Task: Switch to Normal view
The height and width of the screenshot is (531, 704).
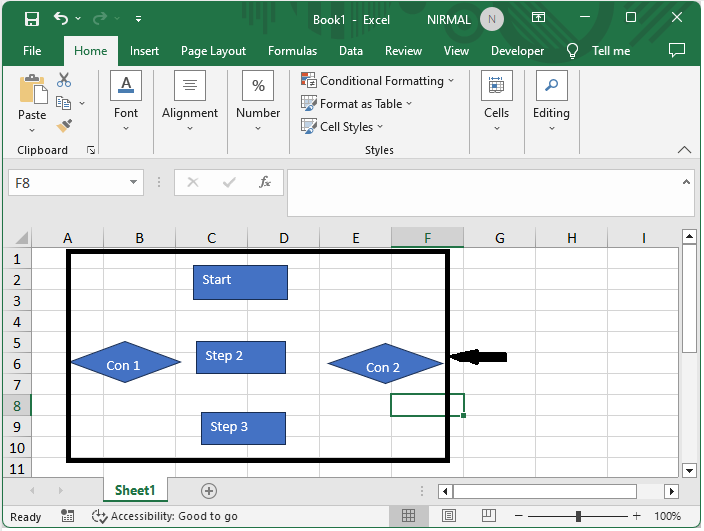Action: (x=408, y=516)
